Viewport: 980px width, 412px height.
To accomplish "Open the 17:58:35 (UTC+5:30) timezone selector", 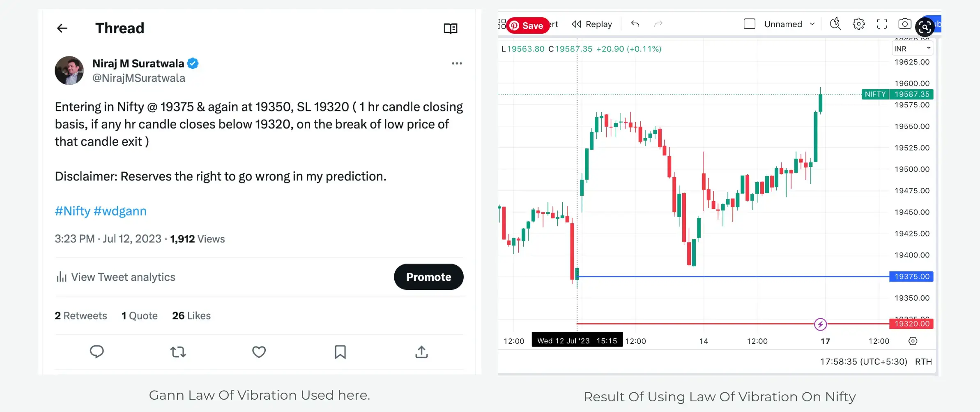I will tap(864, 362).
